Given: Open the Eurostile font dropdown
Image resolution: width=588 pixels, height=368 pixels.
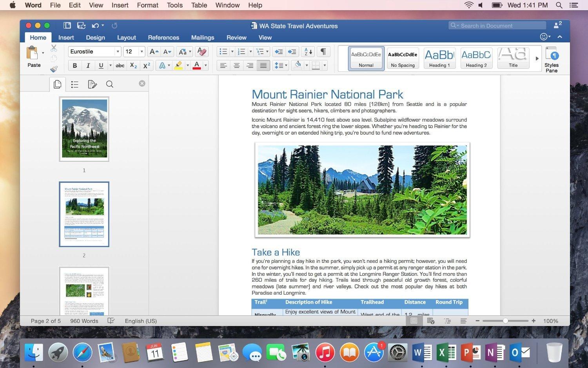Looking at the screenshot, I should (118, 51).
